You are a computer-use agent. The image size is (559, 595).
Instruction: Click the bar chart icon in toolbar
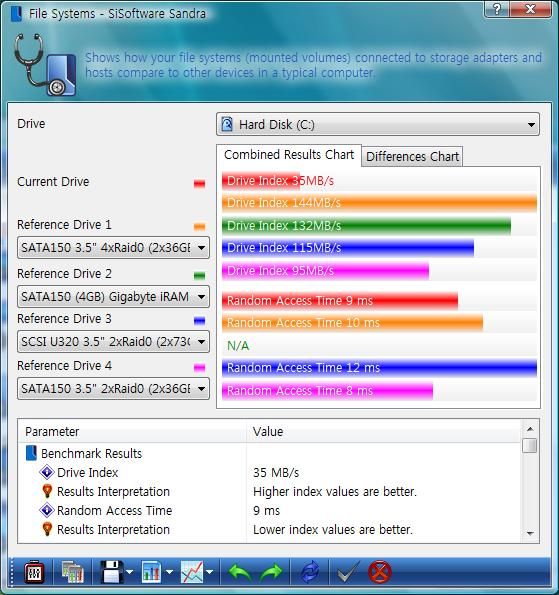tap(151, 572)
